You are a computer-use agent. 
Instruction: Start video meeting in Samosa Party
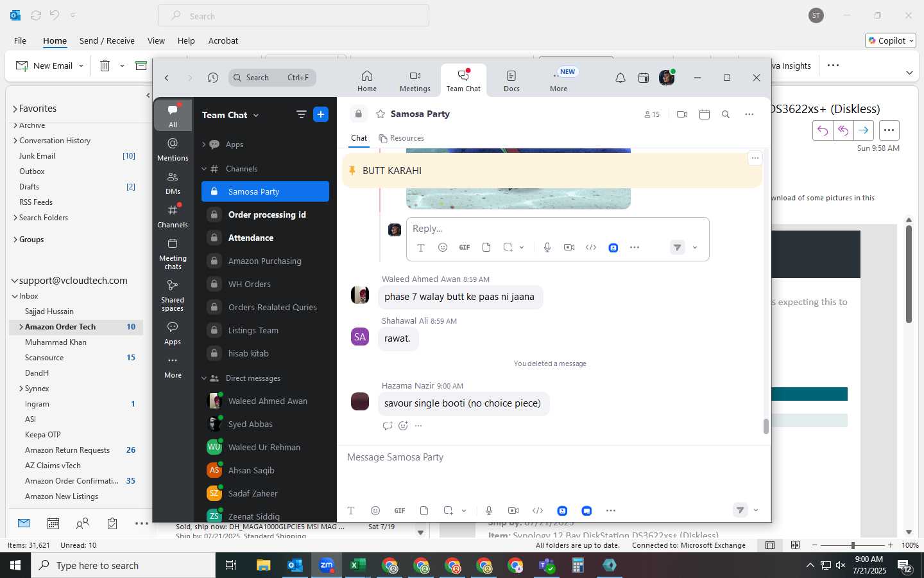coord(682,114)
